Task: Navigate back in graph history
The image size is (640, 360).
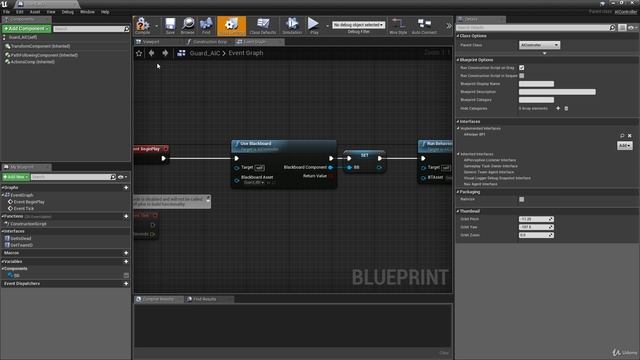Action: pyautogui.click(x=151, y=53)
